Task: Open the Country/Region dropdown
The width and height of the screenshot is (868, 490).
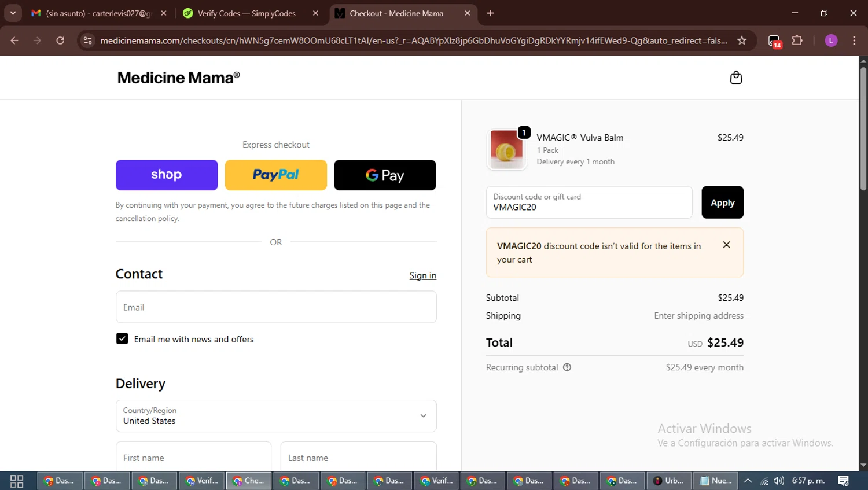Action: click(x=276, y=416)
